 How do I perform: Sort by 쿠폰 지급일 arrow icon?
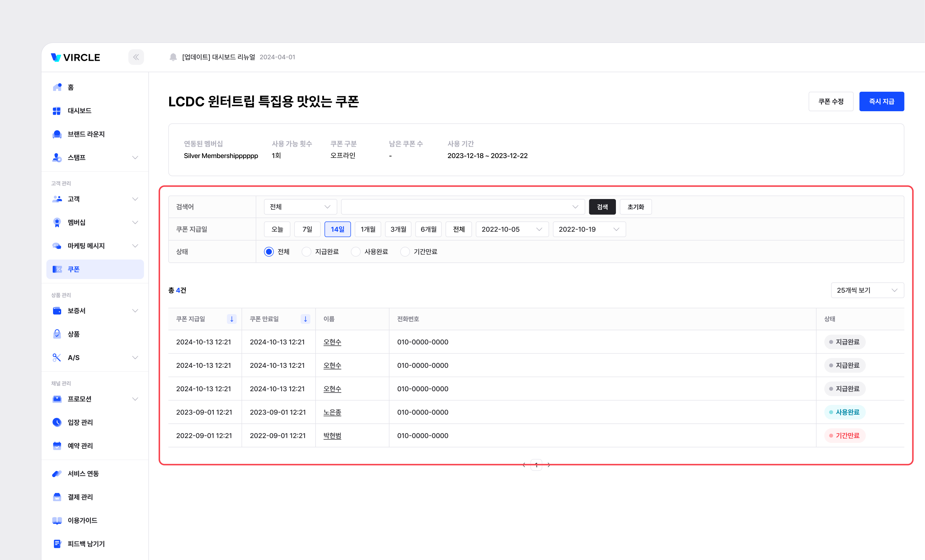click(232, 319)
